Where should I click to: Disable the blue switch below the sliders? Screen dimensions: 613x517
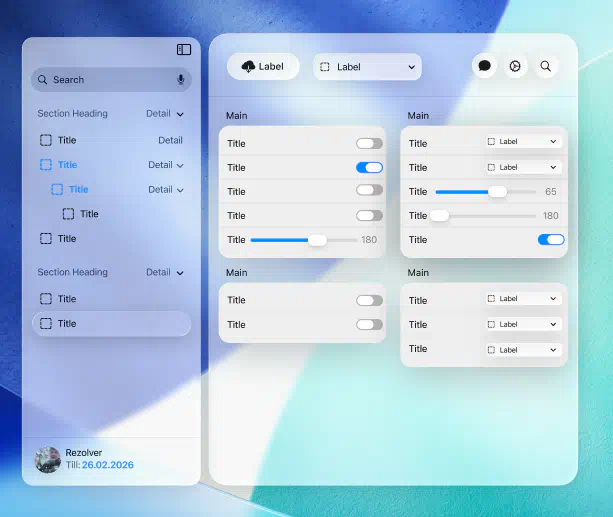tap(551, 240)
